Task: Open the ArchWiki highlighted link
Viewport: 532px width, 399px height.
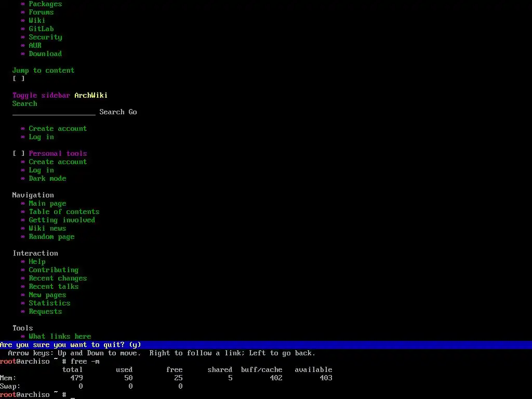Action: (91, 96)
